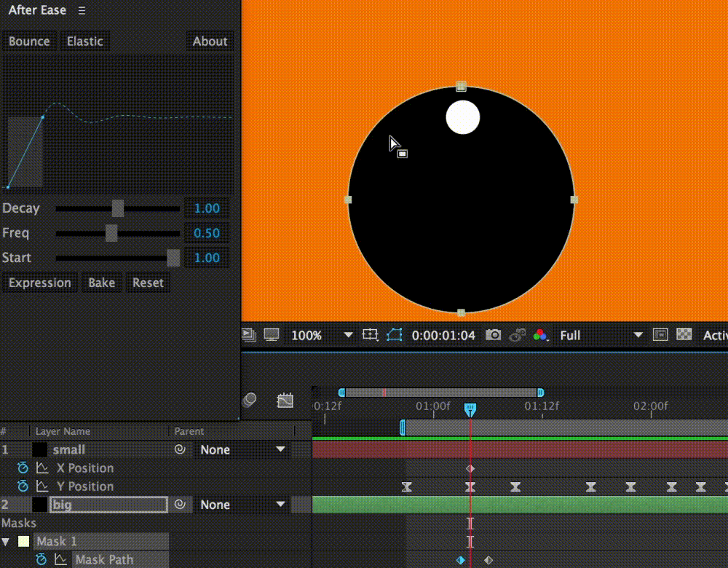Click the Freq value field 0.50
Screen dimensions: 728x568
click(x=207, y=233)
